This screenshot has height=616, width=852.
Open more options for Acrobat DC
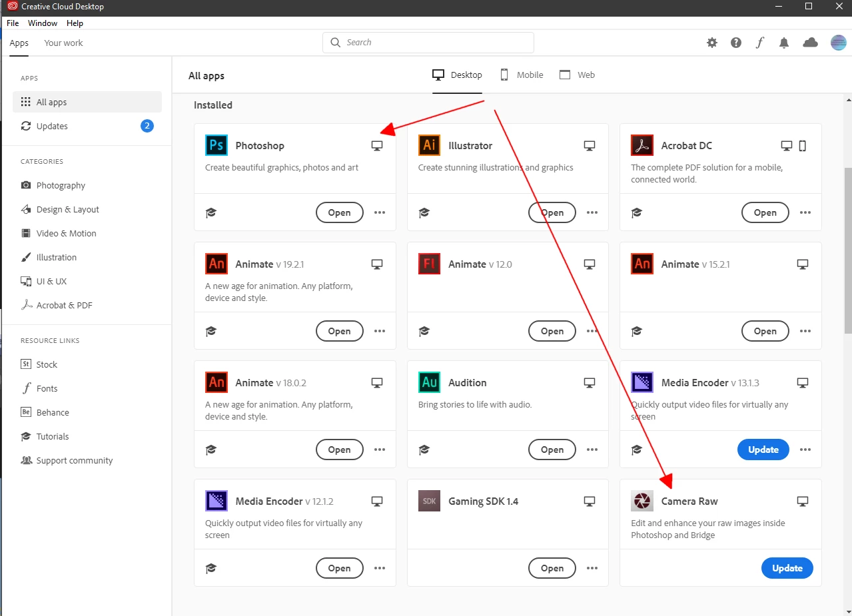(805, 212)
